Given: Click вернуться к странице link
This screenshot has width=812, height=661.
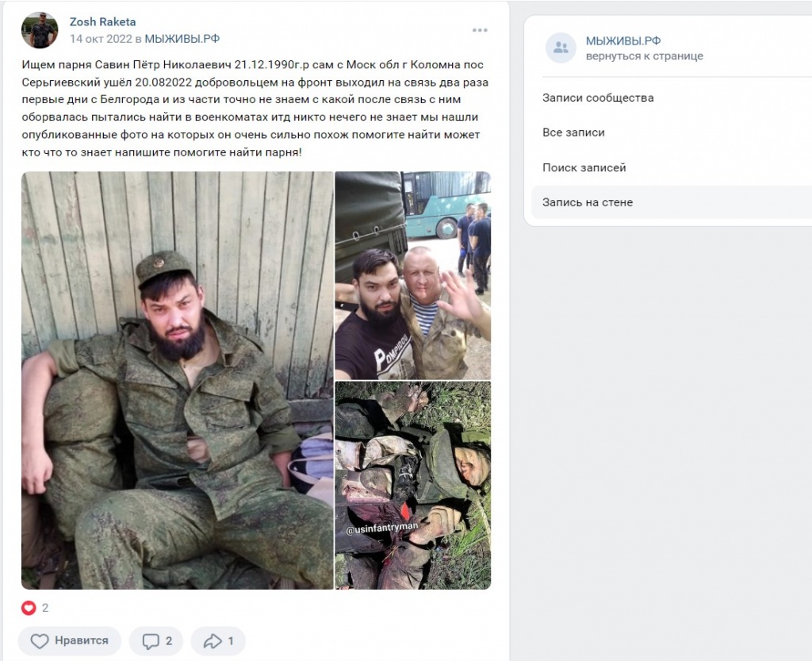Looking at the screenshot, I should pyautogui.click(x=644, y=56).
